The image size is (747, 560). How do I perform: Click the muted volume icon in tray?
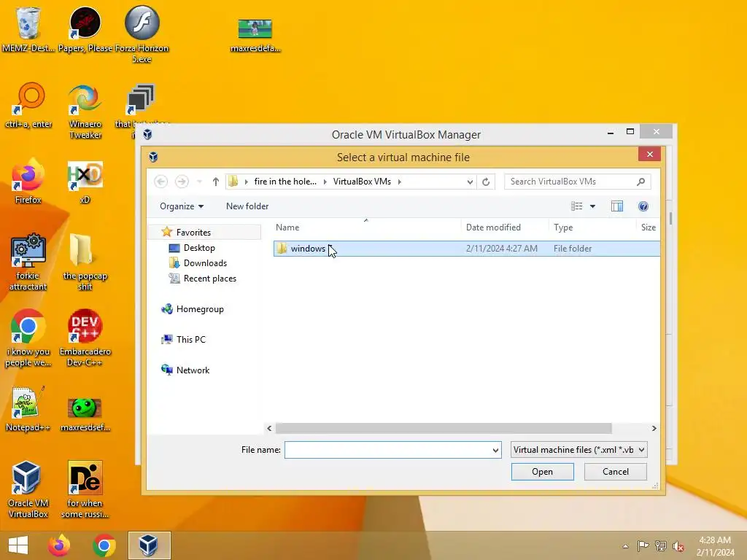[678, 546]
